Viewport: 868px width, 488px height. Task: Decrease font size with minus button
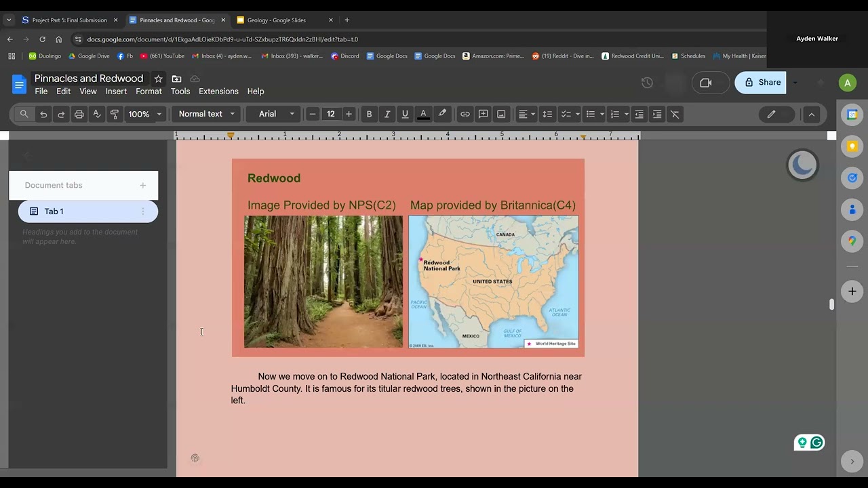(313, 114)
